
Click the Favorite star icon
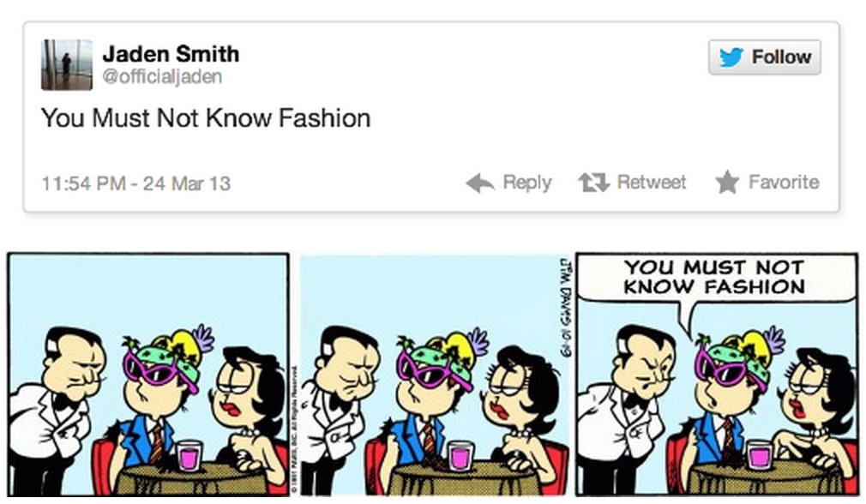pos(727,183)
